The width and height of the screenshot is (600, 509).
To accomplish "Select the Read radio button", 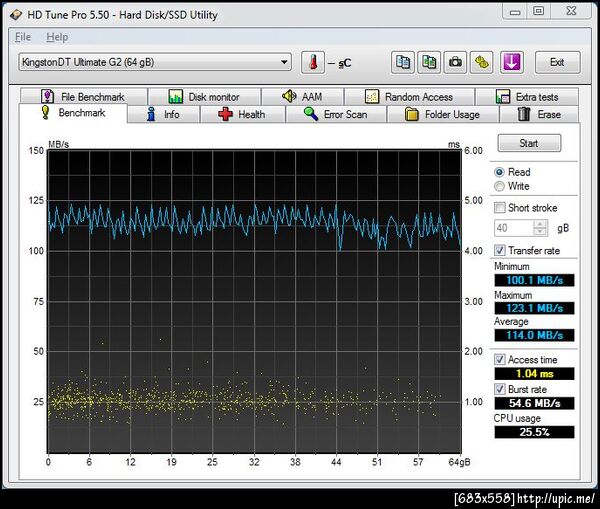I will 500,172.
